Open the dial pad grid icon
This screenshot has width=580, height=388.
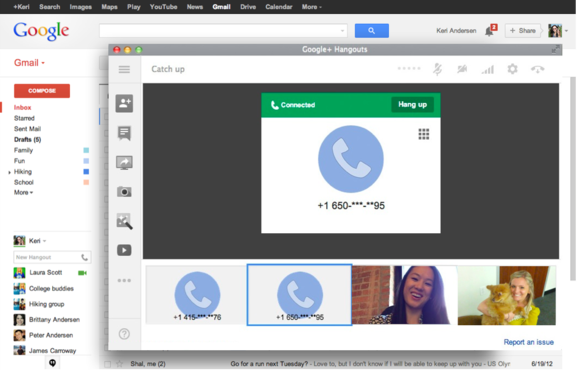(x=424, y=134)
